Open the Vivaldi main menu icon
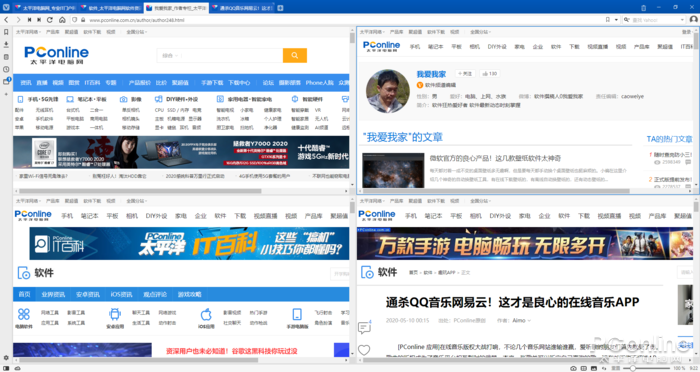The height and width of the screenshot is (372, 700). (6, 8)
